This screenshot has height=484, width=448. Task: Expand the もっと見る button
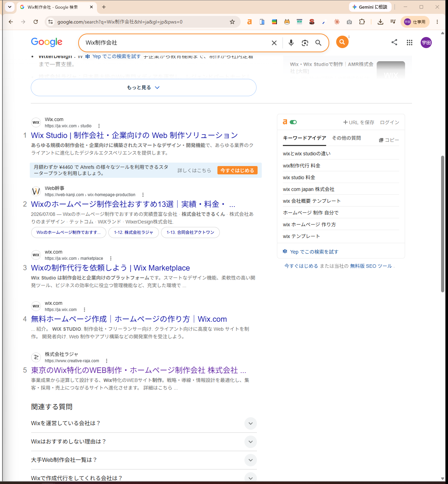tap(144, 88)
